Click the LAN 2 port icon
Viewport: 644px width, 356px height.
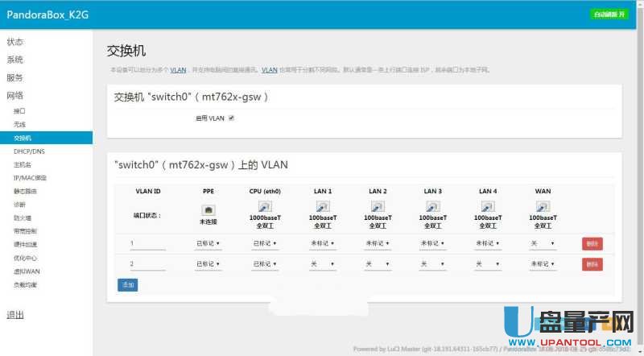pos(378,207)
